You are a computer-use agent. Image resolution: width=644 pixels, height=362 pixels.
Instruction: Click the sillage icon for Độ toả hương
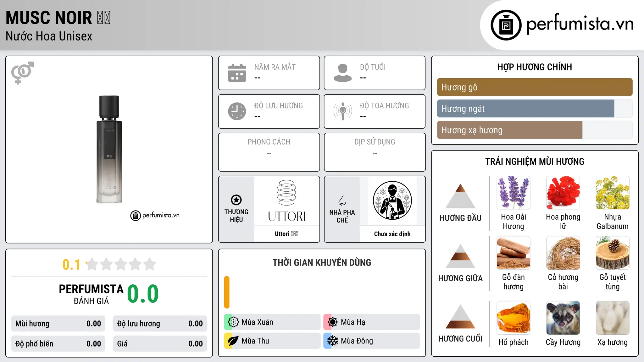click(343, 111)
